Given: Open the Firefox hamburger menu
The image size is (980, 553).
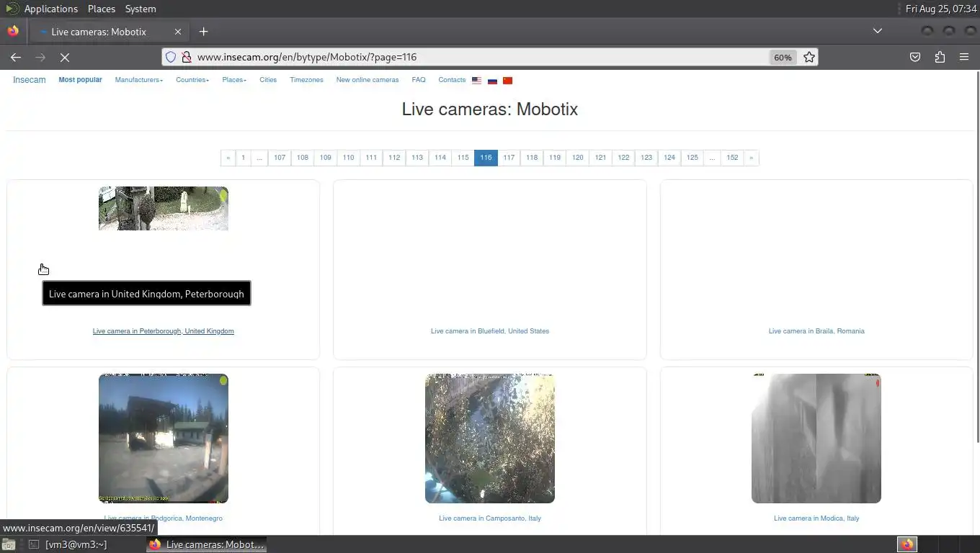Looking at the screenshot, I should 964,57.
